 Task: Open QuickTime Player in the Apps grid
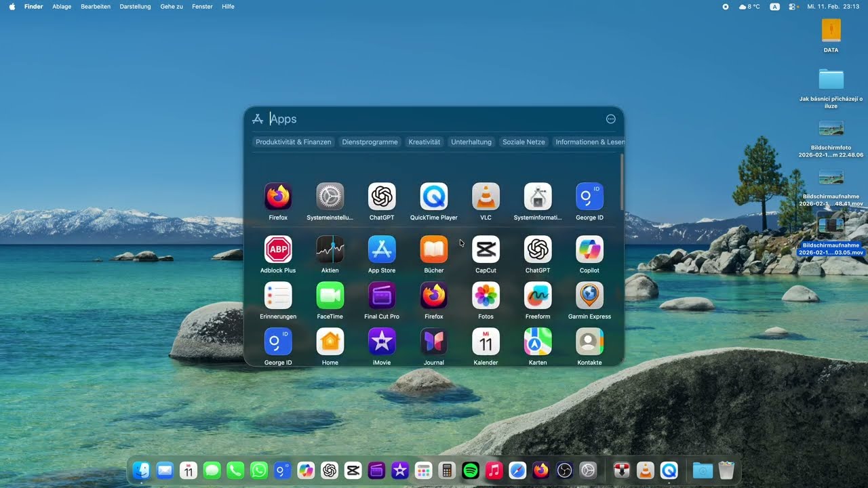(434, 197)
